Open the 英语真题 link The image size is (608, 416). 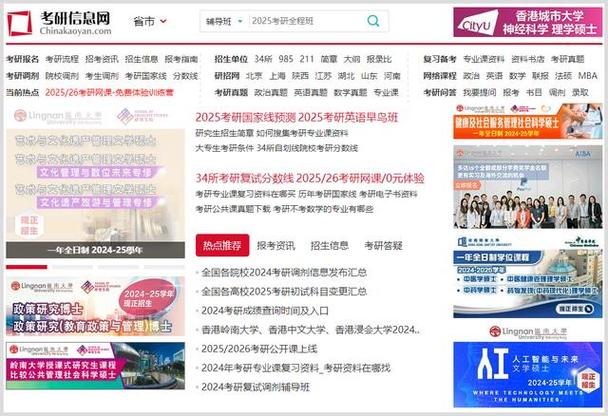tap(311, 92)
